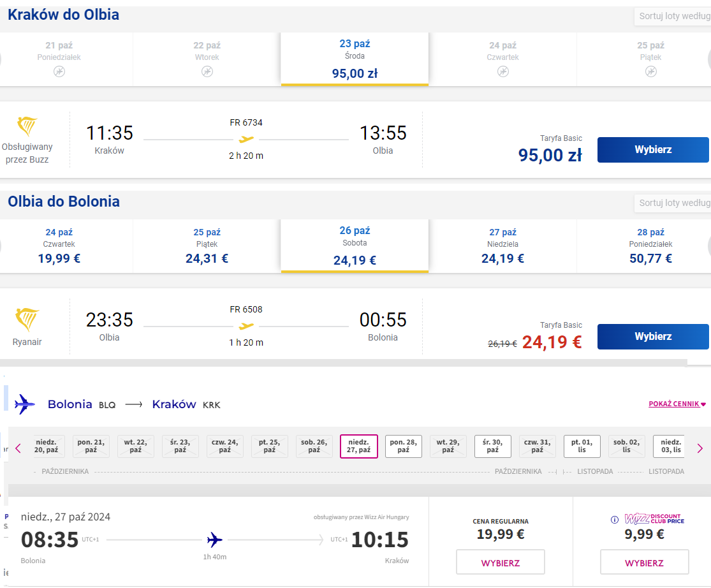Click the no-flight icon under 25 paź Piątek
The height and width of the screenshot is (588, 711).
650,71
